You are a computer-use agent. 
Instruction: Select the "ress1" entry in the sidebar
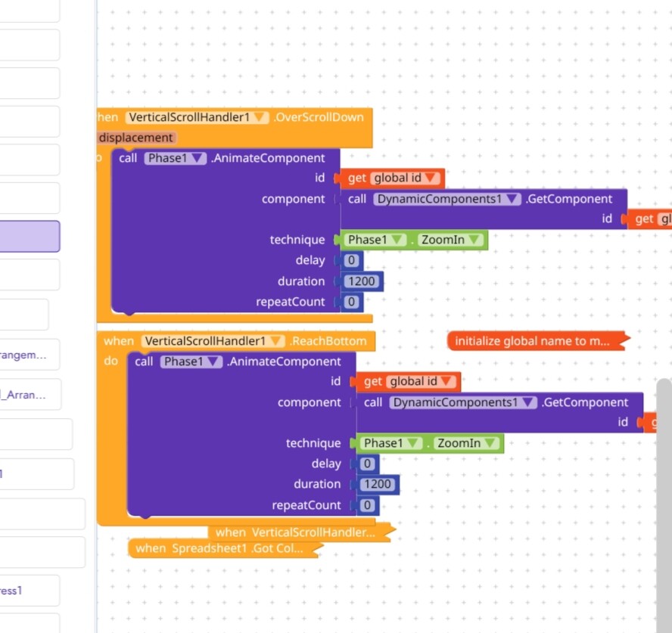[30, 591]
